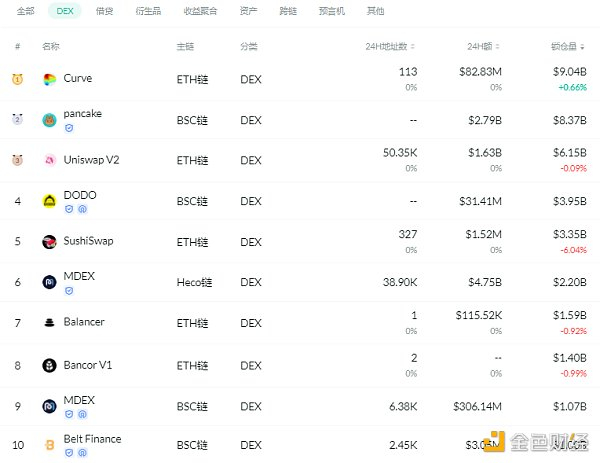Switch to the 全部 tab
Screen dimensions: 600x463
(26, 11)
